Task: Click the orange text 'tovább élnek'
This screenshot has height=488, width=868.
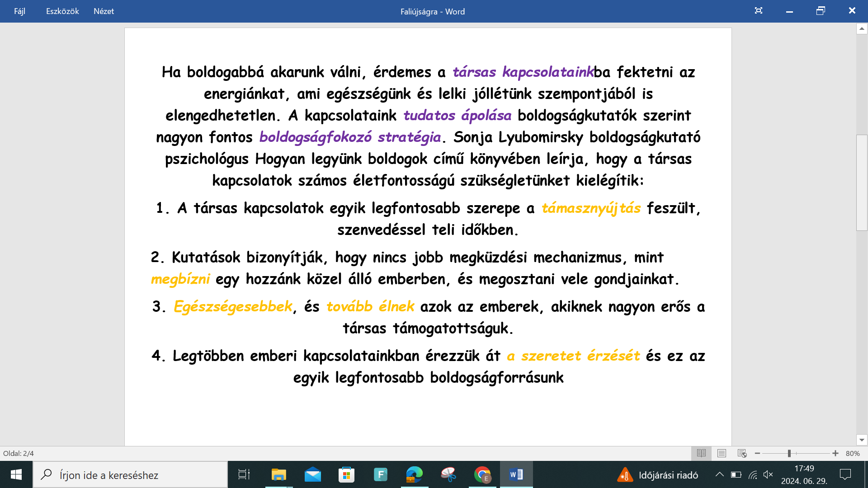Action: tap(370, 306)
